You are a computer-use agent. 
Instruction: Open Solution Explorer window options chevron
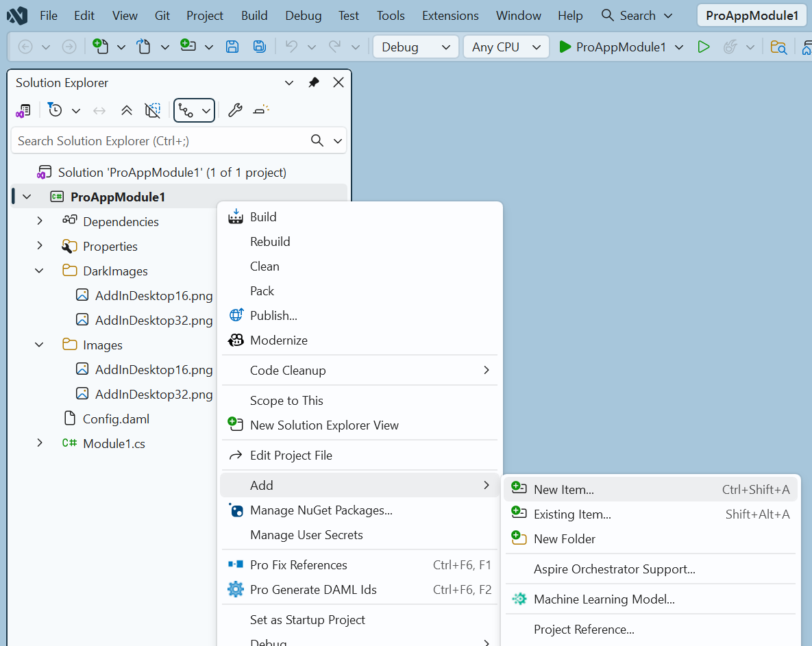(289, 82)
